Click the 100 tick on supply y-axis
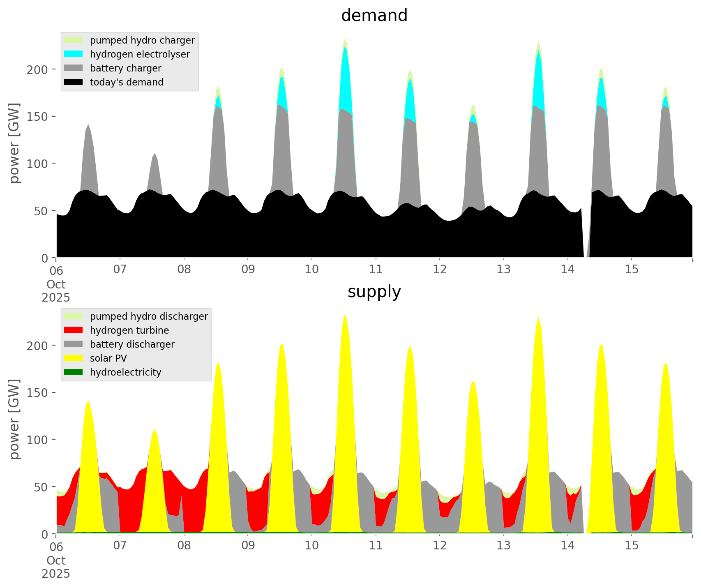Image resolution: width=701 pixels, height=588 pixels. click(38, 440)
